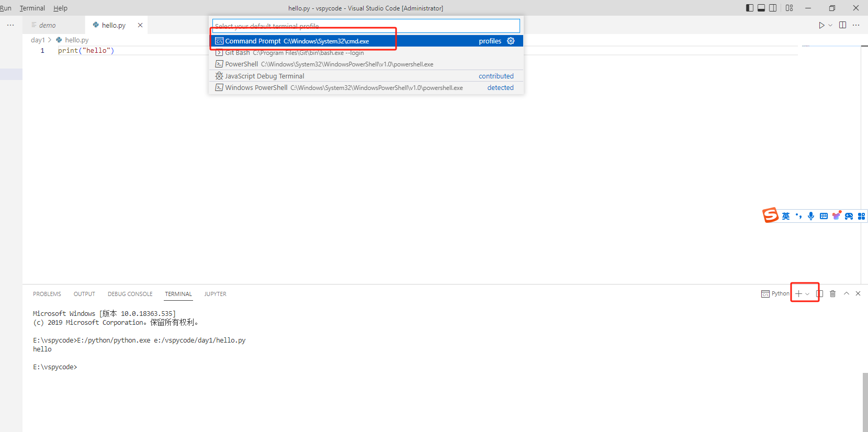Maximize the panel with the up chevron
This screenshot has height=432, width=868.
pos(847,293)
